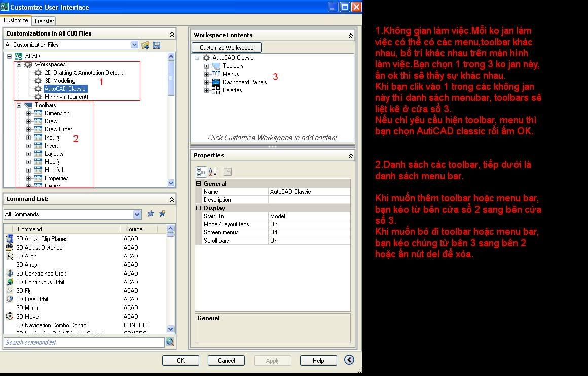
Task: Click the toolbar icon beside Draw Order
Action: tap(38, 129)
